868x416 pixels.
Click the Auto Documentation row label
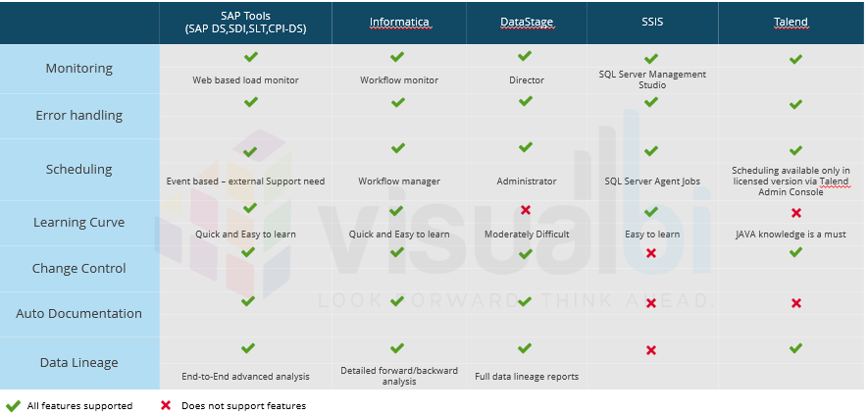coord(79,314)
